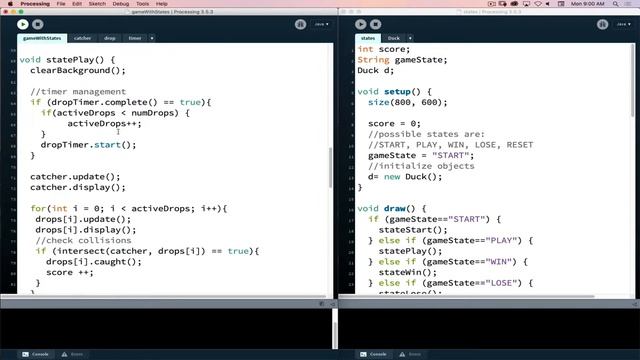Click the vertical scrollbar in gameWithStates editor

coord(330,167)
